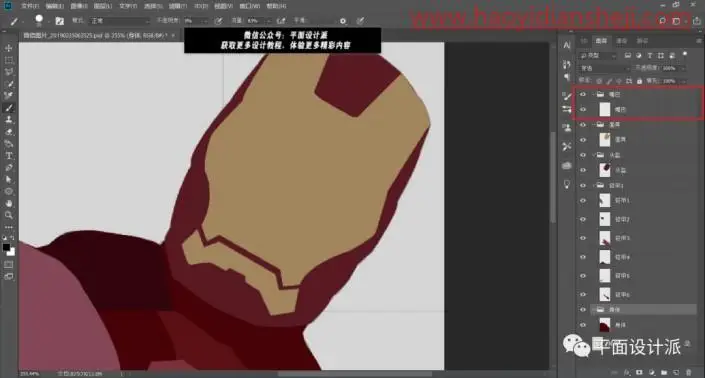Click the layer thumbnail inside the red box

[x=605, y=109]
